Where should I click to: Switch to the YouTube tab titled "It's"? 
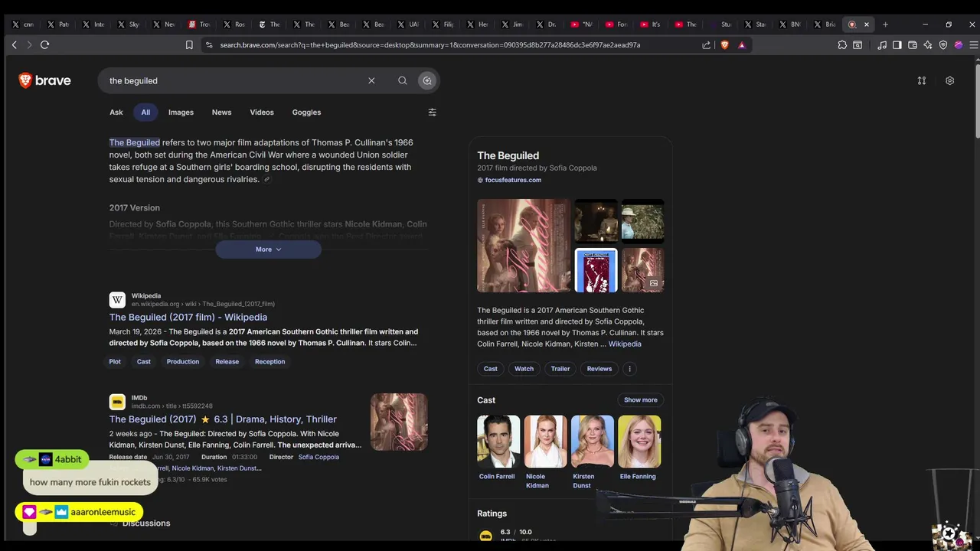click(x=650, y=24)
